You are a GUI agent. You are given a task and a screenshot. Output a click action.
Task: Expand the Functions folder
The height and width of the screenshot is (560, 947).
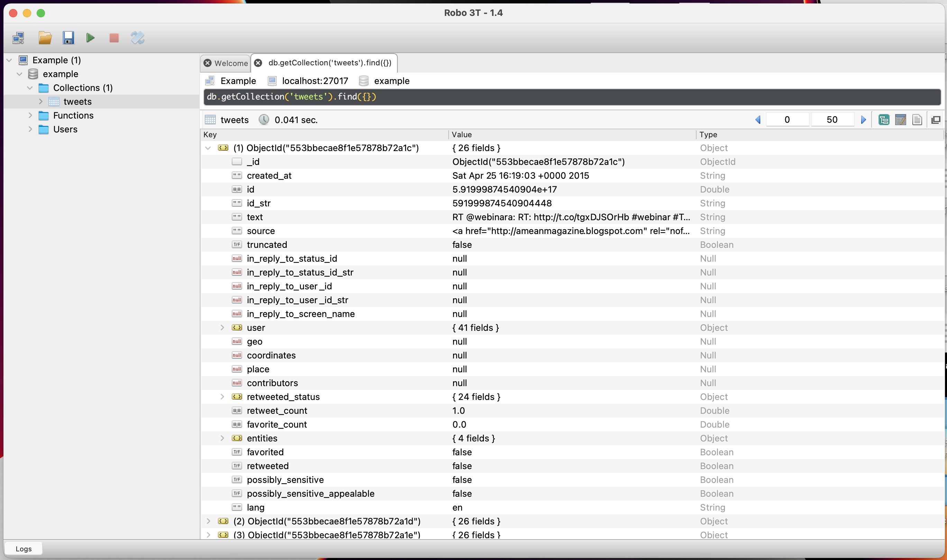pos(30,115)
